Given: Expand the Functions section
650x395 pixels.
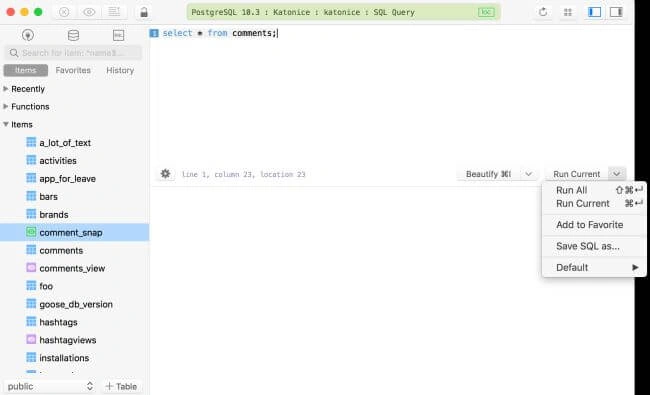Looking at the screenshot, I should click(x=6, y=107).
